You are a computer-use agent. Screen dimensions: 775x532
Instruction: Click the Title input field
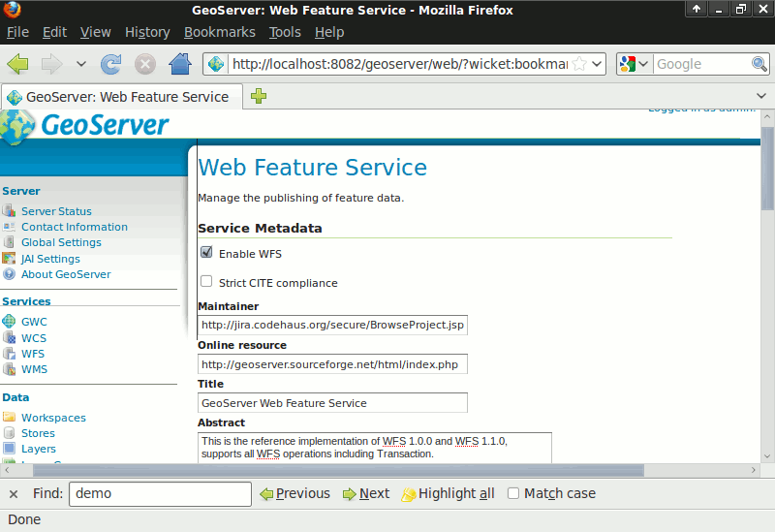tap(332, 403)
